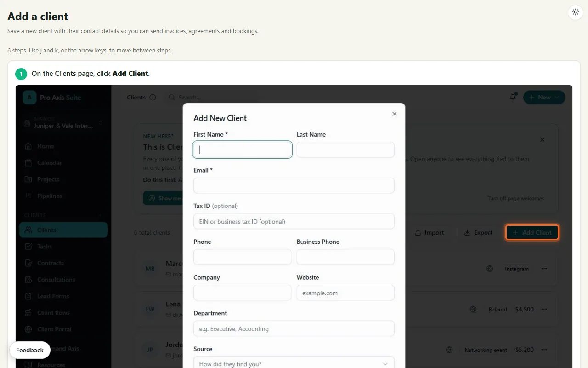This screenshot has width=588, height=368.
Task: Collapse the CLIENTS sidebar section chevron
Action: point(101,215)
